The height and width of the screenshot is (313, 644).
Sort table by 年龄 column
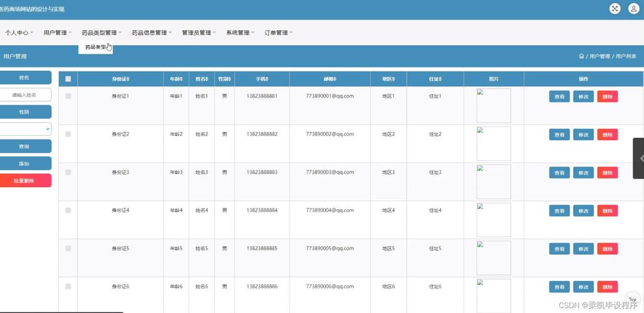(176, 79)
